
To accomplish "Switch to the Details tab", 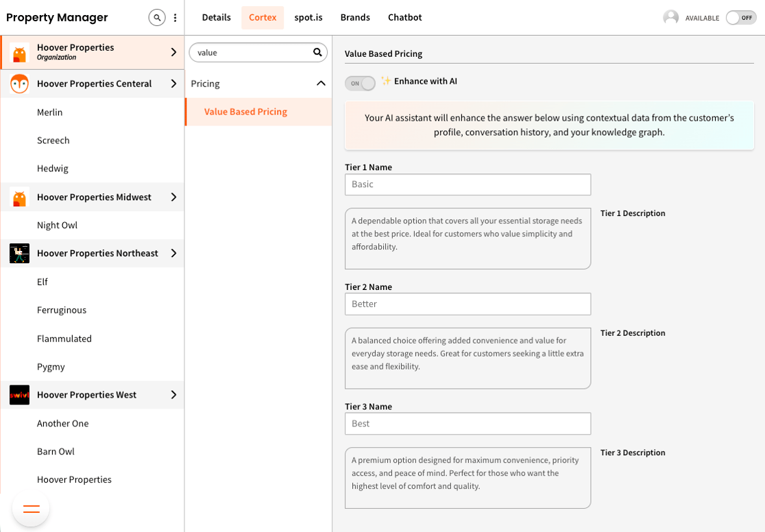I will [216, 18].
